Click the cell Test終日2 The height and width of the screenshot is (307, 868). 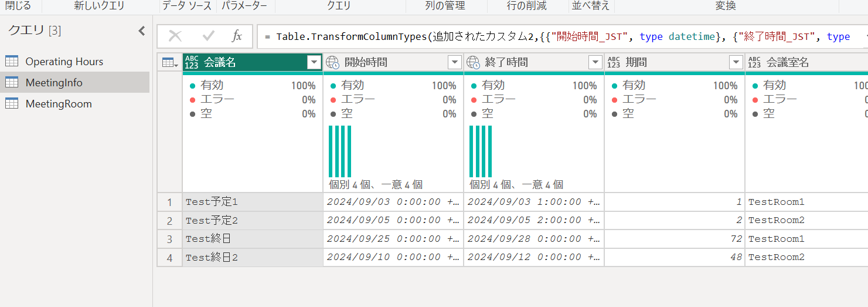pyautogui.click(x=253, y=257)
